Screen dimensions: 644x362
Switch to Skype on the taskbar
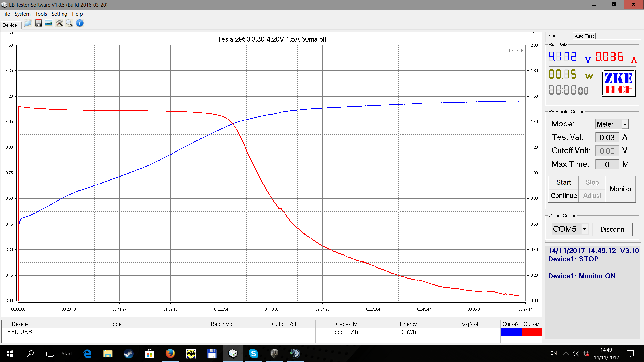click(x=253, y=353)
